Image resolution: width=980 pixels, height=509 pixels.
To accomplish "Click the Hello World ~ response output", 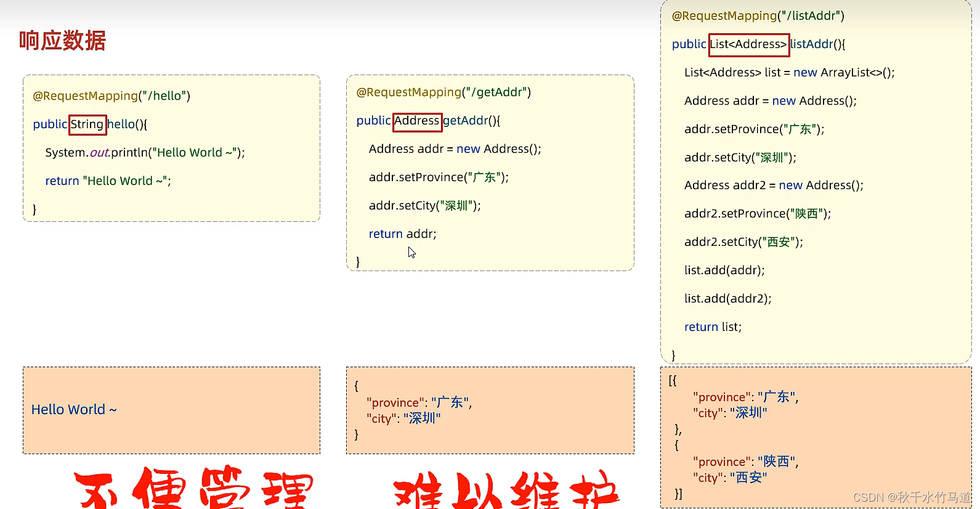I will click(x=74, y=409).
